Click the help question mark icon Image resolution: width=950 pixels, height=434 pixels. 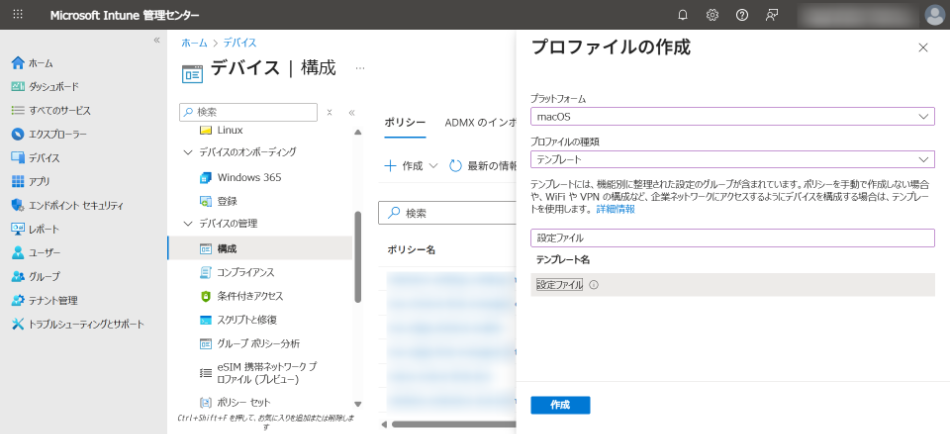tap(741, 15)
